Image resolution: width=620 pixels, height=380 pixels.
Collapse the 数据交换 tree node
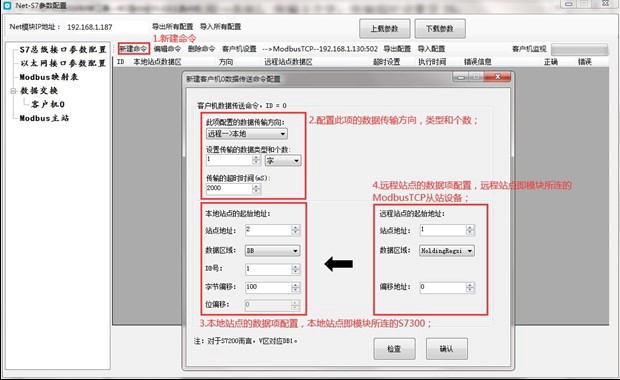tap(13, 91)
